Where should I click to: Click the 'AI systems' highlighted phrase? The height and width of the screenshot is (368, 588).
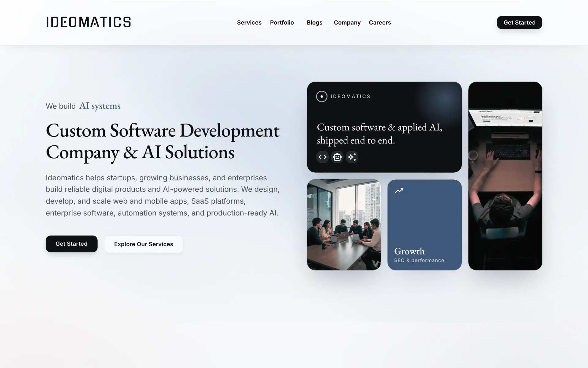point(100,106)
